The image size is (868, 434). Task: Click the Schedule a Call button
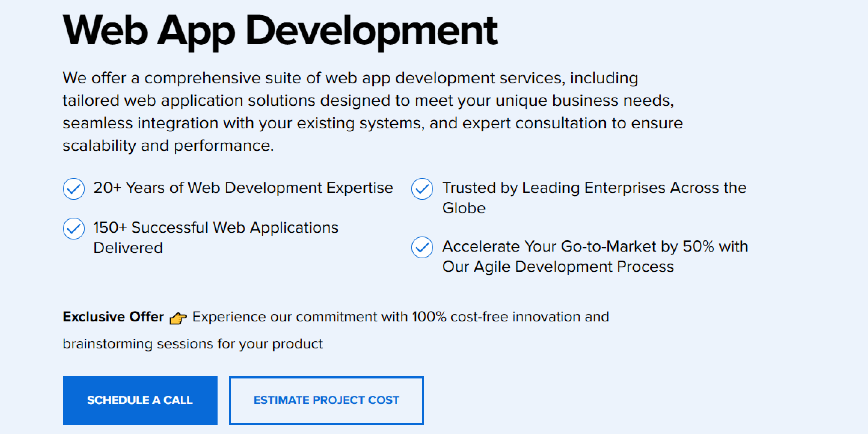point(140,400)
